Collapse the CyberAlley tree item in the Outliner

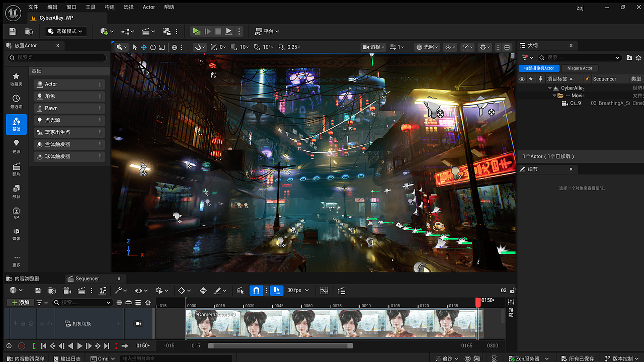coord(550,88)
